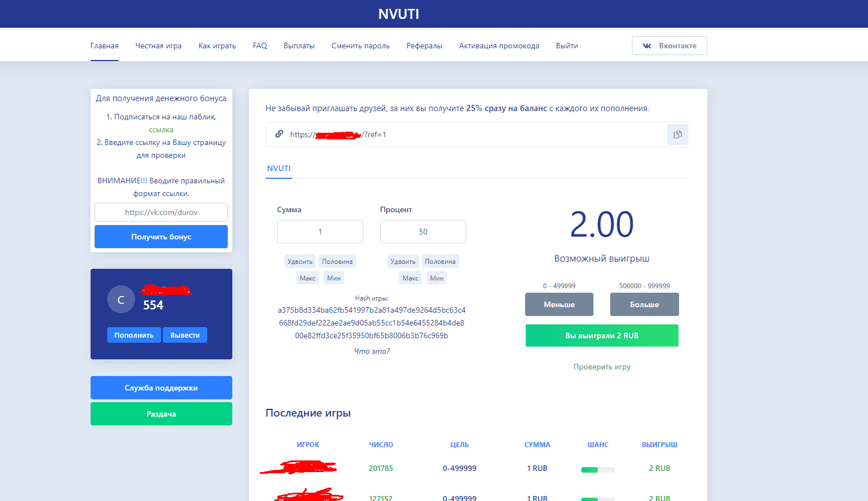Copy the referral link with clipboard icon

tap(677, 134)
